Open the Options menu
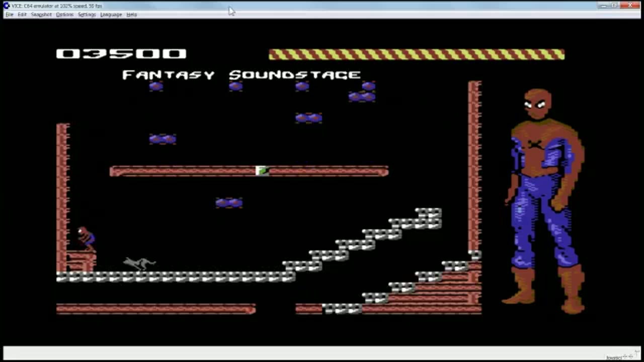 pos(64,15)
